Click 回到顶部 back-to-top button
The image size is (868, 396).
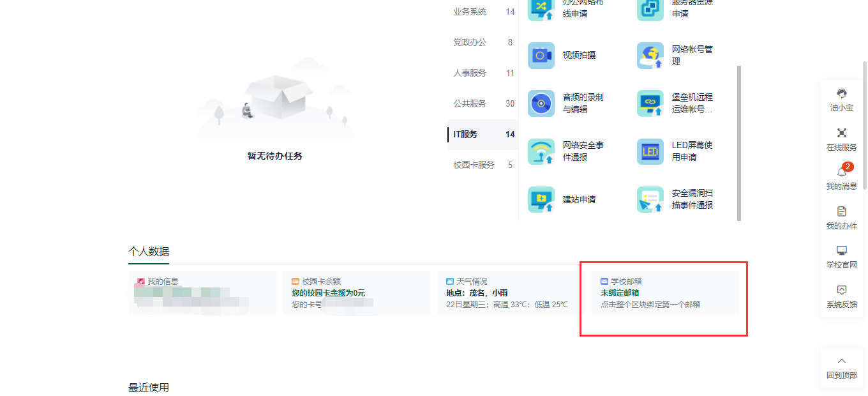(841, 367)
